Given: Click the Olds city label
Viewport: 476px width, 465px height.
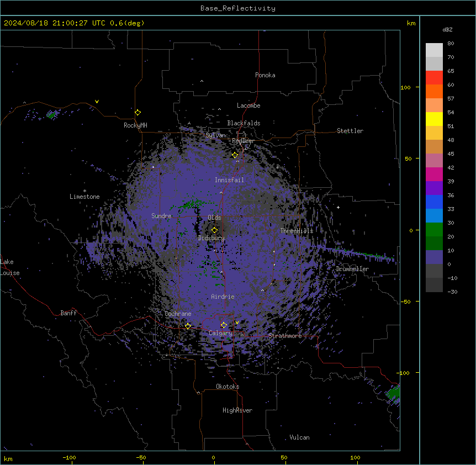Looking at the screenshot, I should pos(214,218).
